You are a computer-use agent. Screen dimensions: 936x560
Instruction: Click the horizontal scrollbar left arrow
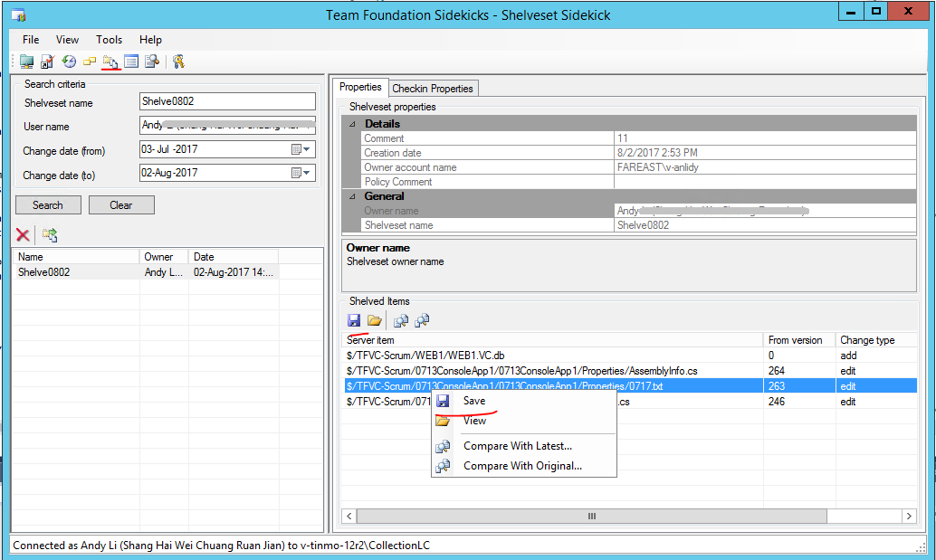[x=349, y=516]
